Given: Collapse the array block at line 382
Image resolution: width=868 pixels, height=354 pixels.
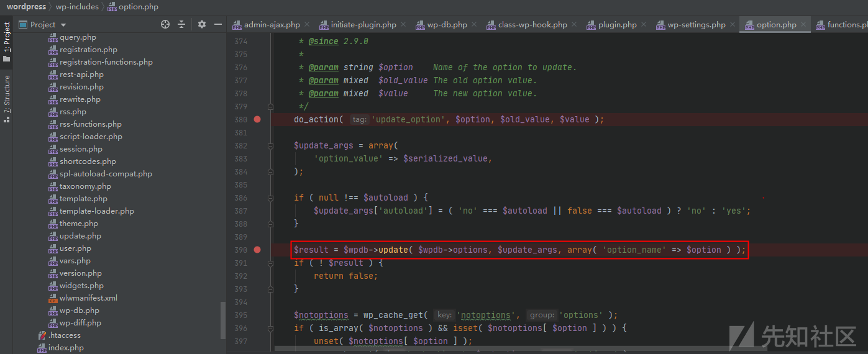Looking at the screenshot, I should point(271,145).
